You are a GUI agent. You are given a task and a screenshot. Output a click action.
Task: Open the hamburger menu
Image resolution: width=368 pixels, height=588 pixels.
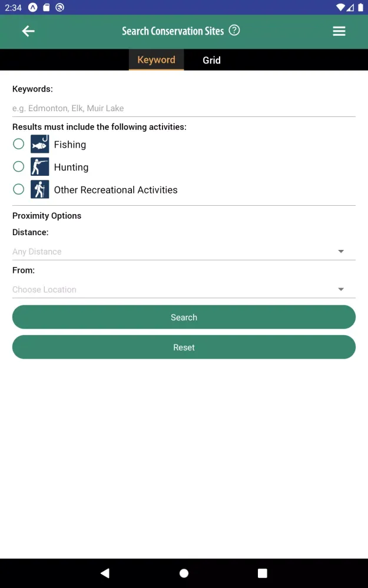click(339, 31)
